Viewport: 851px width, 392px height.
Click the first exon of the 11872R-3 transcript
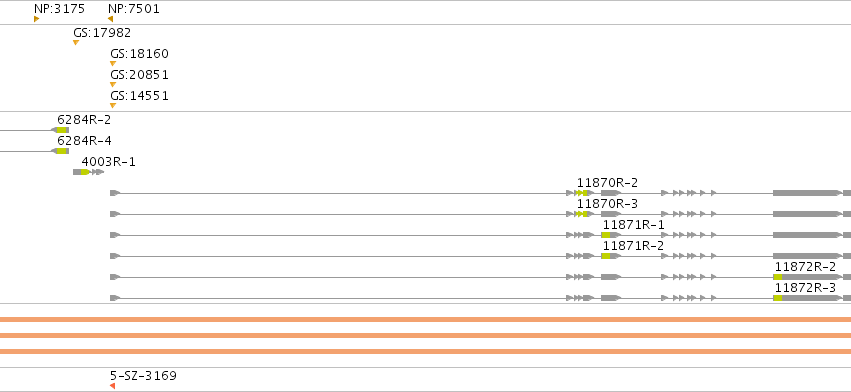115,298
